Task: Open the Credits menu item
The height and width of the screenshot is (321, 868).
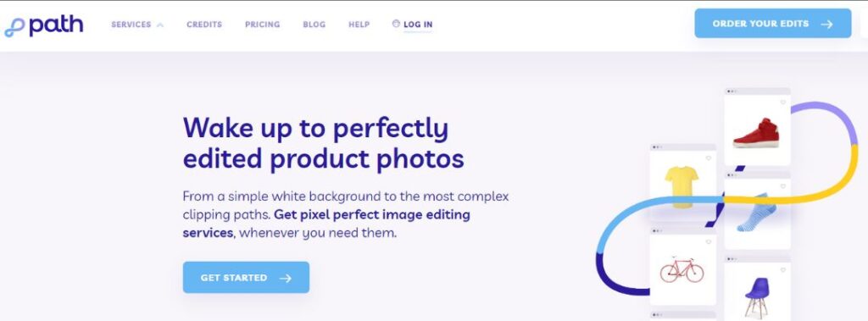Action: click(x=204, y=25)
